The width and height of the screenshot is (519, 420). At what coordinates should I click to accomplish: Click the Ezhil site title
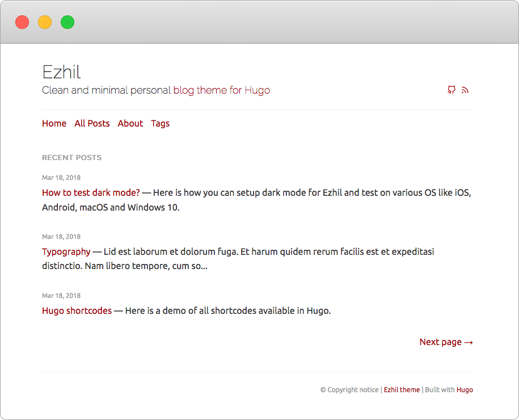[61, 72]
